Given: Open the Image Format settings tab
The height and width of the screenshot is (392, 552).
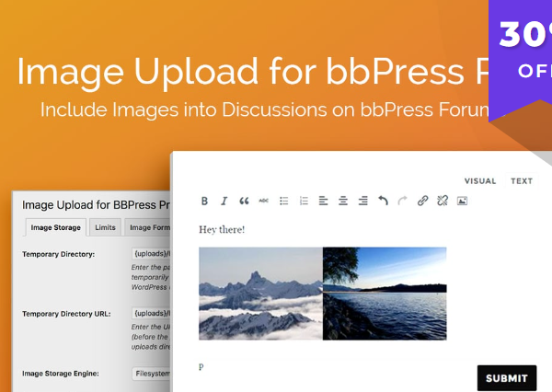Looking at the screenshot, I should click(x=148, y=227).
